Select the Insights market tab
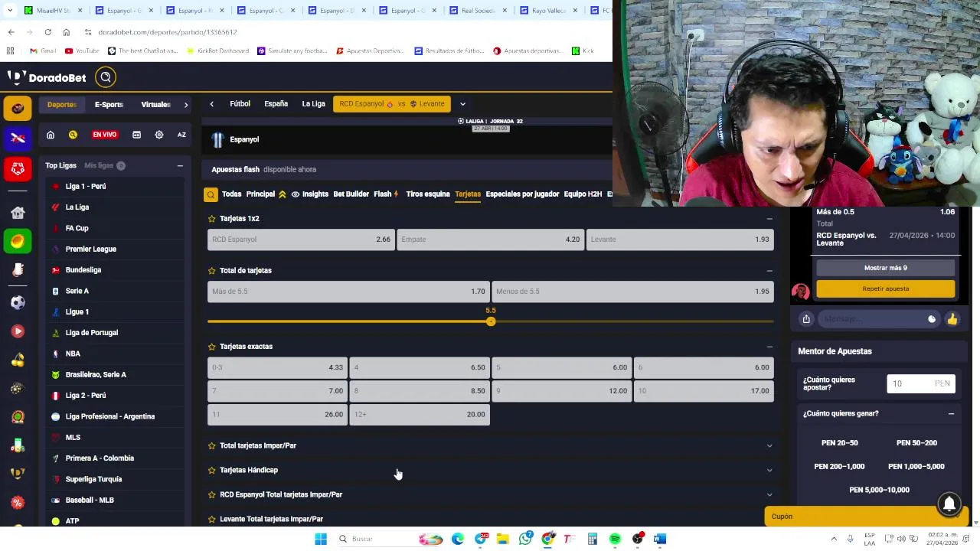The width and height of the screenshot is (980, 551). click(x=309, y=194)
